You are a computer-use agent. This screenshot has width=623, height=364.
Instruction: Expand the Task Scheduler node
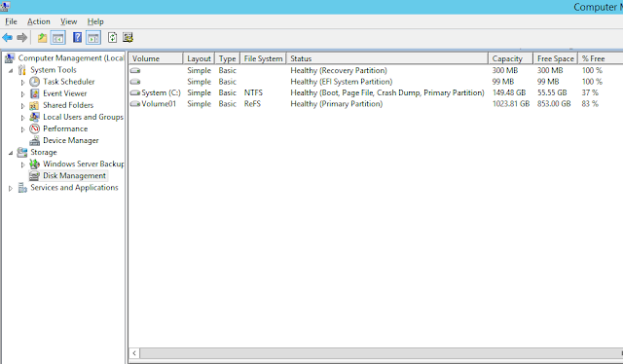23,83
